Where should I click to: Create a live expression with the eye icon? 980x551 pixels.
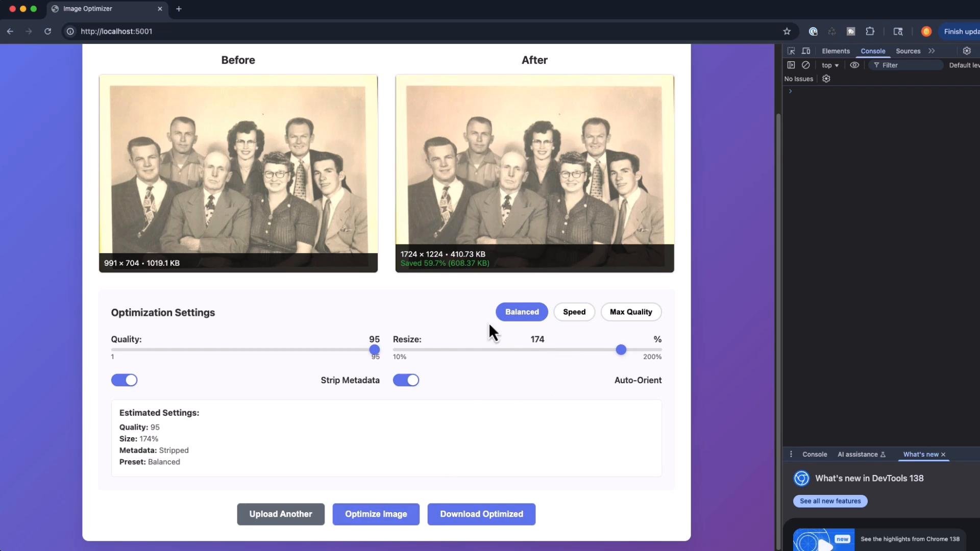tap(854, 65)
